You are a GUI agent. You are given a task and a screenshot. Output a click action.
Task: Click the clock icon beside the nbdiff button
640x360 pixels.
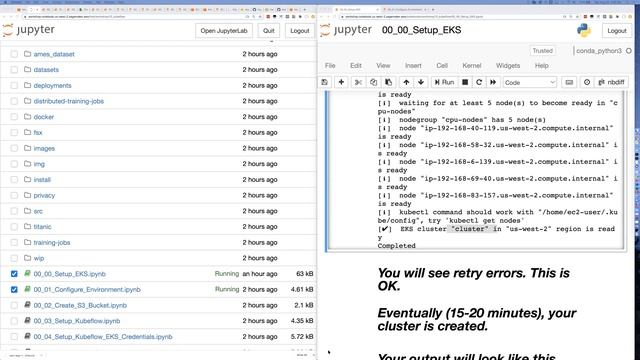(x=587, y=82)
